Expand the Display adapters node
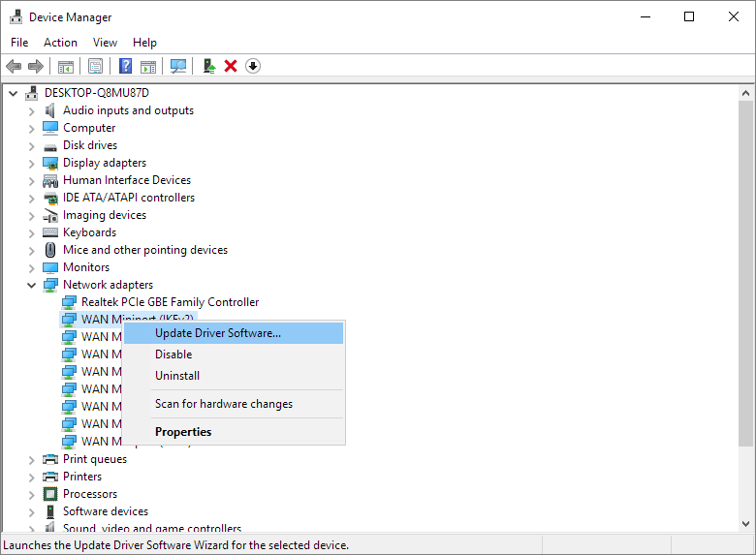756x555 pixels. pyautogui.click(x=32, y=163)
